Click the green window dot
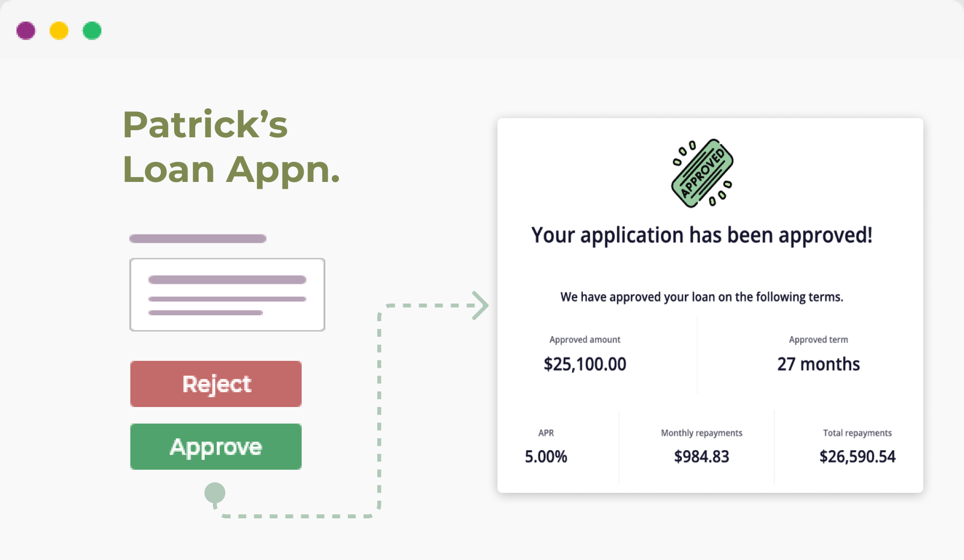This screenshot has height=560, width=964. click(92, 30)
